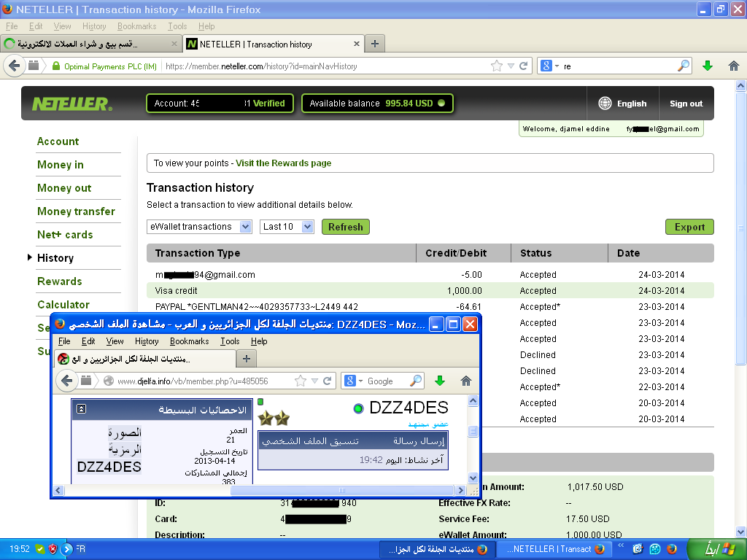This screenshot has width=747, height=560.
Task: Go home in the djelfa forum window
Action: [466, 381]
